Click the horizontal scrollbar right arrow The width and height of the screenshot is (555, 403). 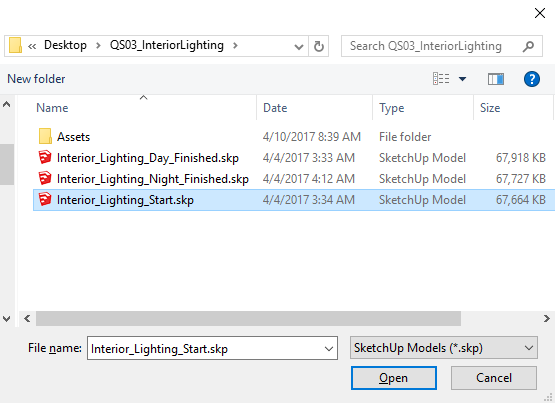[x=547, y=318]
